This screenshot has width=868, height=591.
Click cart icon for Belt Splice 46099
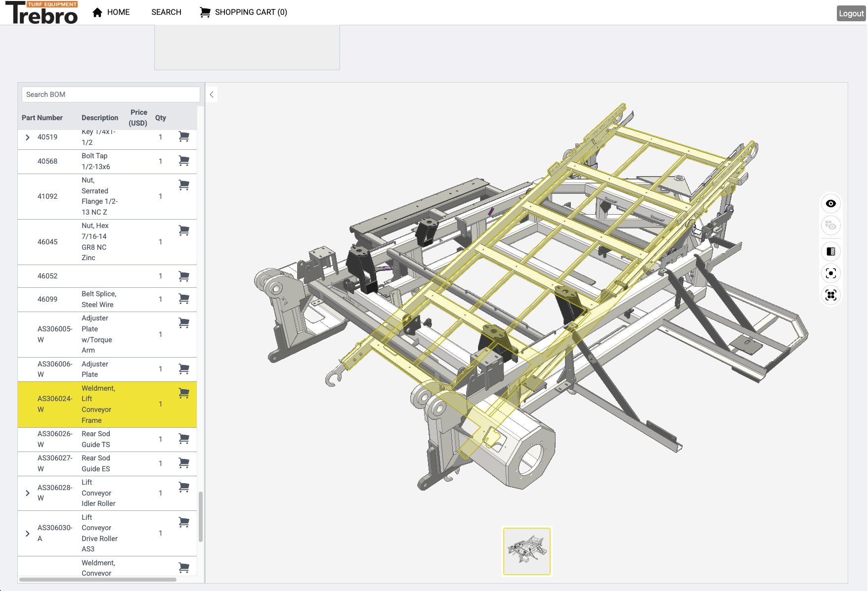184,299
